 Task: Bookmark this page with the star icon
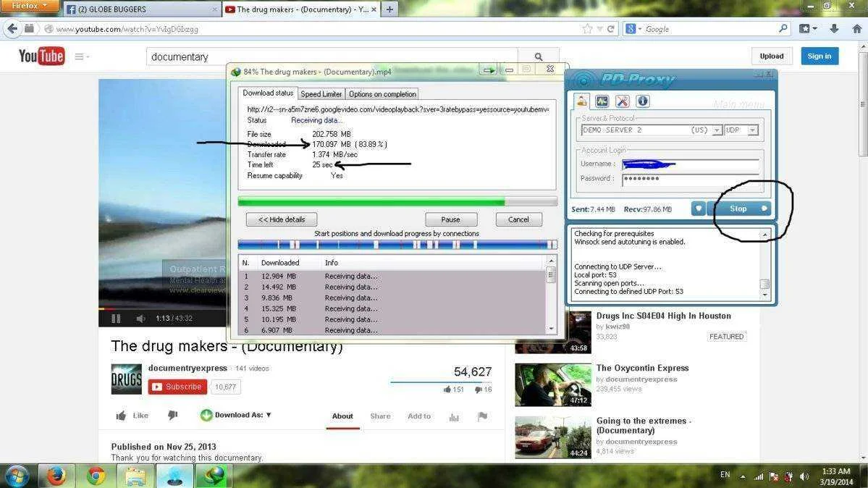tap(587, 29)
